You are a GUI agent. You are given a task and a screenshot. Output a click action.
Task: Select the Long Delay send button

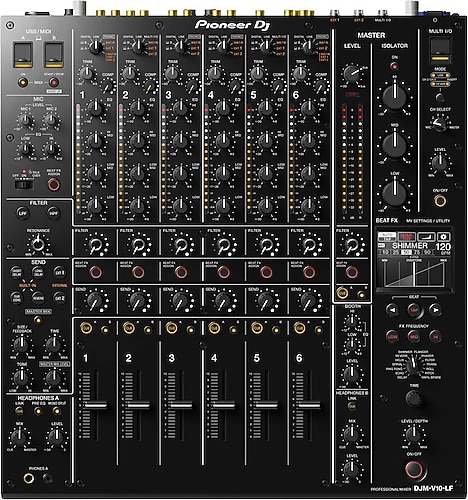38,272
